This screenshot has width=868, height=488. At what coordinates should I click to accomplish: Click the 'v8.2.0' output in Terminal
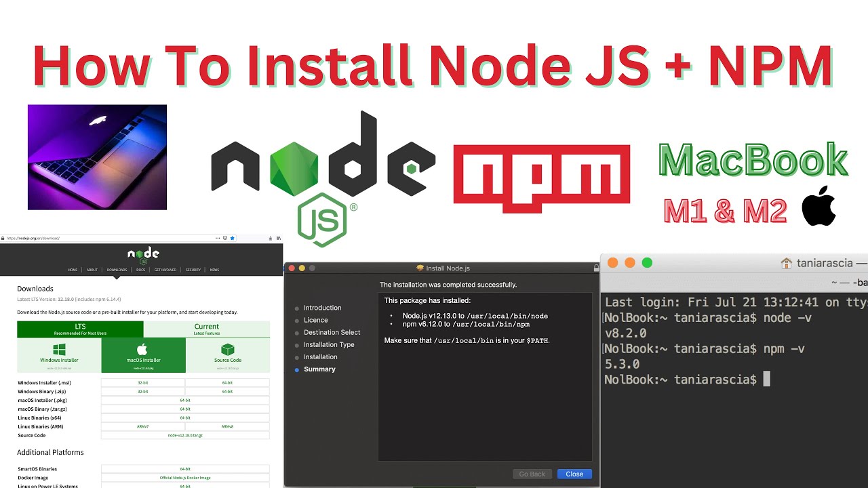click(625, 333)
